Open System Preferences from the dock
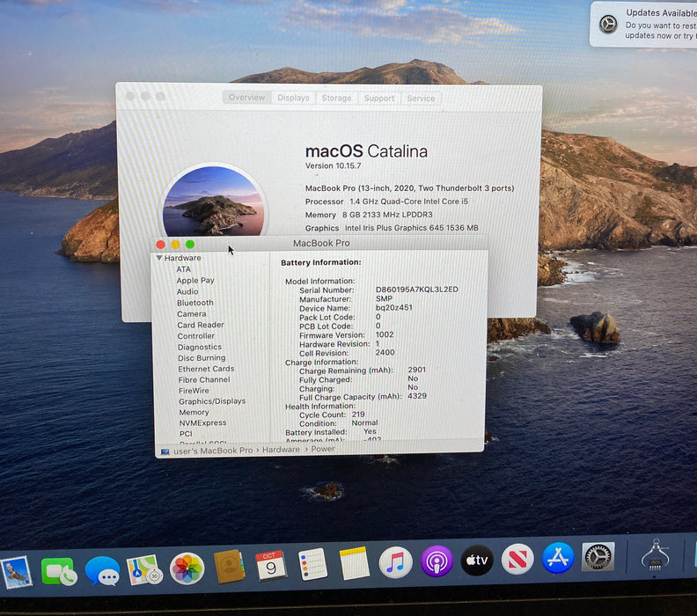697x616 pixels. [598, 556]
